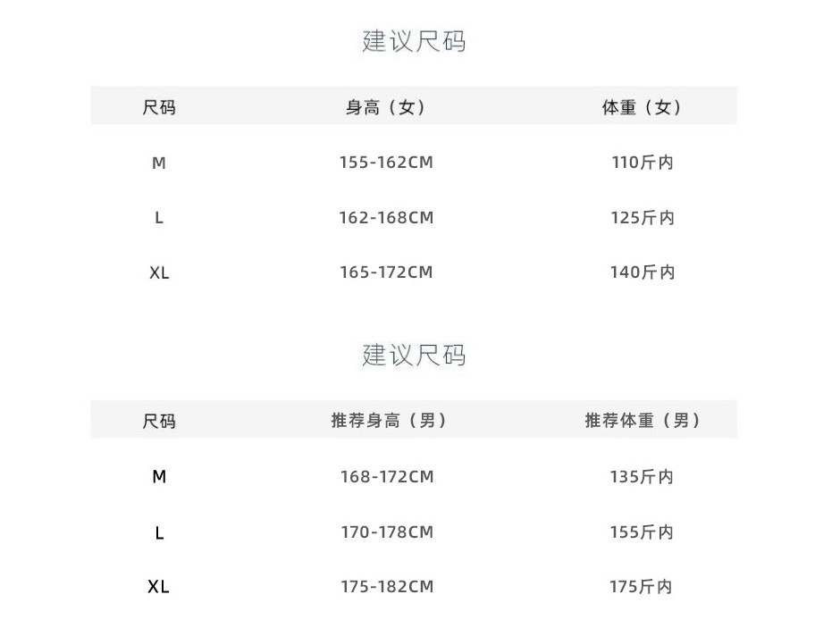840x628 pixels.
Task: Select the 170-178CM height cell
Action: [387, 532]
